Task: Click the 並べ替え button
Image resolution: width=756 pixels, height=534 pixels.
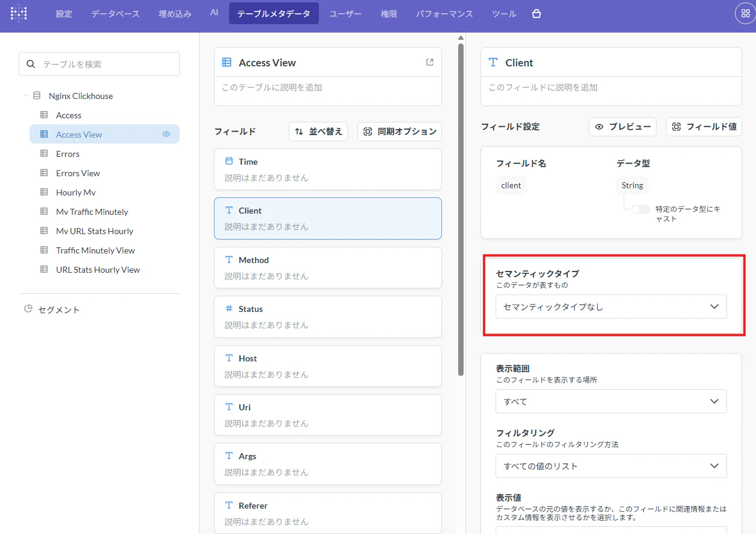Action: (318, 131)
